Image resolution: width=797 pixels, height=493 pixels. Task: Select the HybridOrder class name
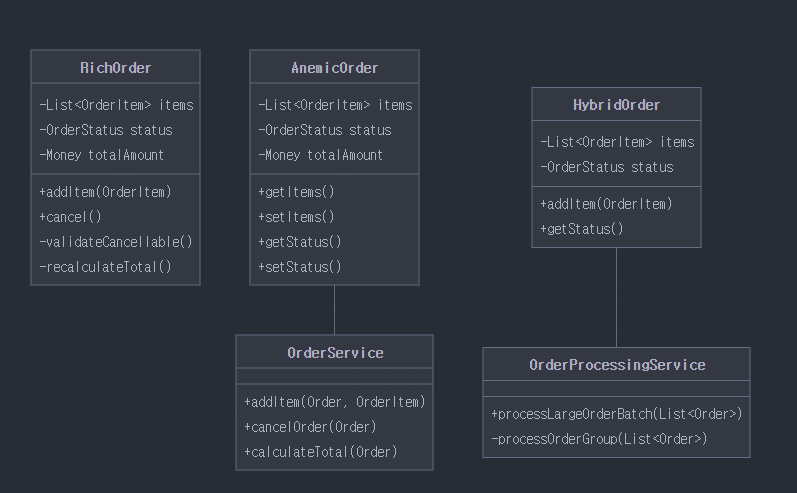(616, 105)
